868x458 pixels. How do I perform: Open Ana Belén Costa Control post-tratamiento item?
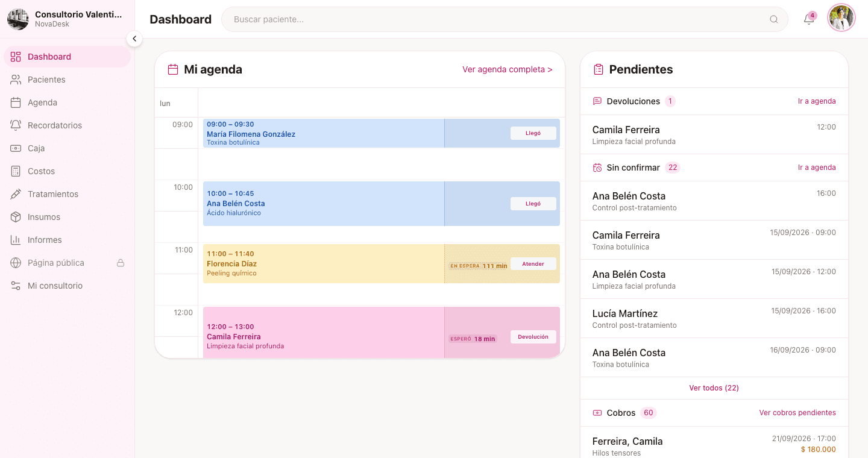click(x=714, y=201)
